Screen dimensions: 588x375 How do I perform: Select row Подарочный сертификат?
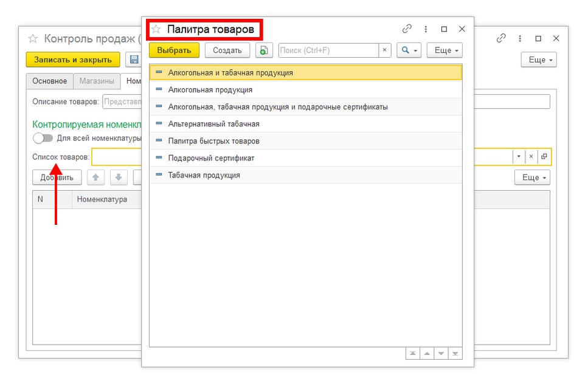306,158
